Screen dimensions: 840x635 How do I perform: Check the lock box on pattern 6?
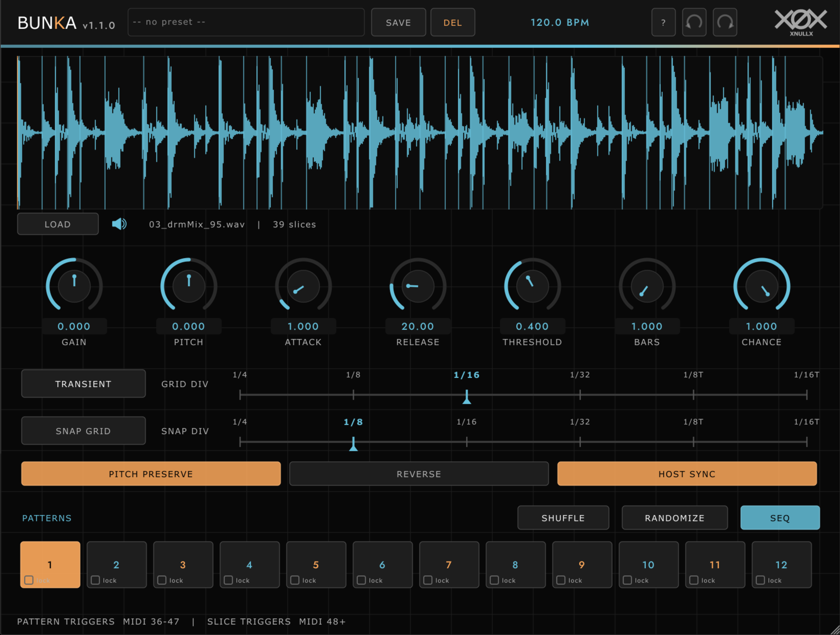(x=361, y=580)
